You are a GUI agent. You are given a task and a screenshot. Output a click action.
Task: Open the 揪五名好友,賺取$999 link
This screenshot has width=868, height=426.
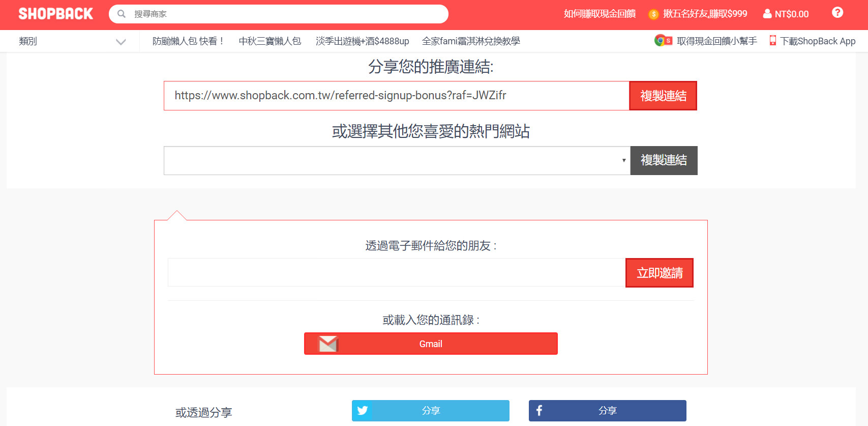coord(705,14)
